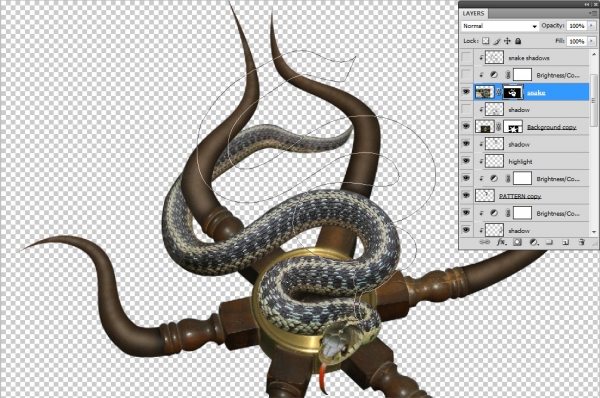
Task: Click layer list scroll down arrow
Action: point(593,232)
